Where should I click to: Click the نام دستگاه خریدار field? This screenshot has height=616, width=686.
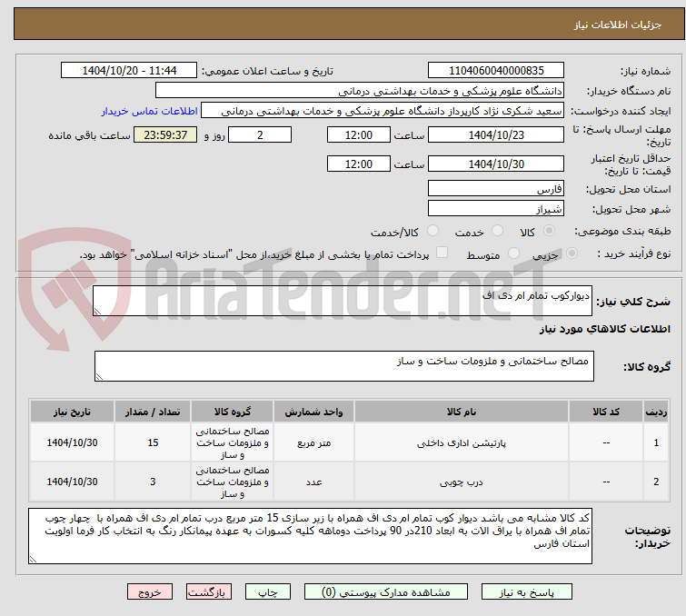360,91
